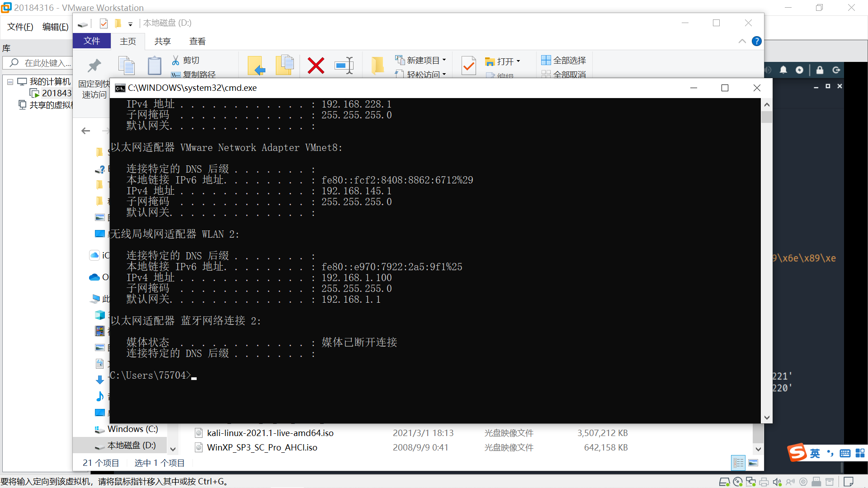Click the Rename icon in ribbon
Screen dimensions: 868x488
click(344, 66)
